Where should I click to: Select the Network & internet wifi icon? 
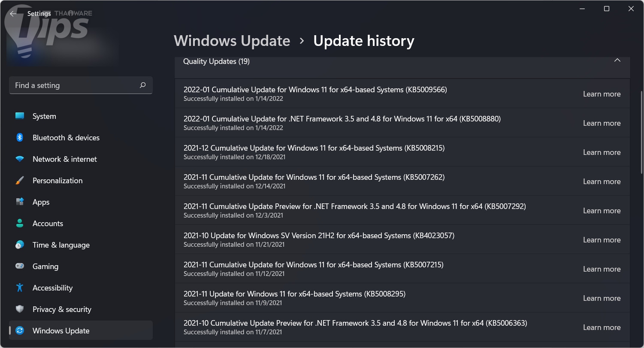[x=20, y=159]
